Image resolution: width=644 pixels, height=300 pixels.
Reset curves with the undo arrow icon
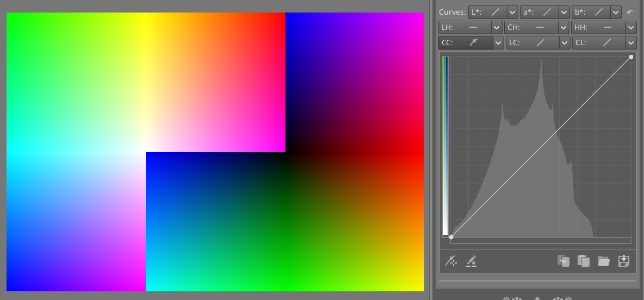[630, 13]
